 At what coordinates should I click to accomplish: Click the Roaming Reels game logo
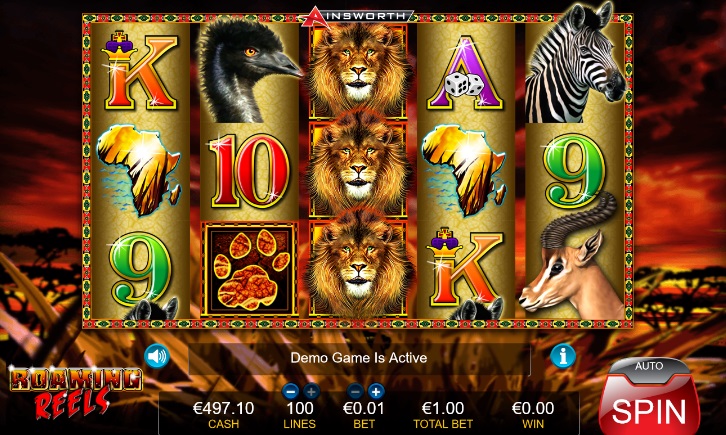pos(76,392)
